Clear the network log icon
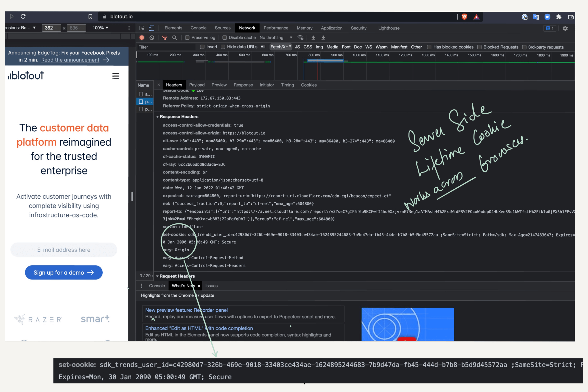Screen dimensions: 588x392 point(152,37)
